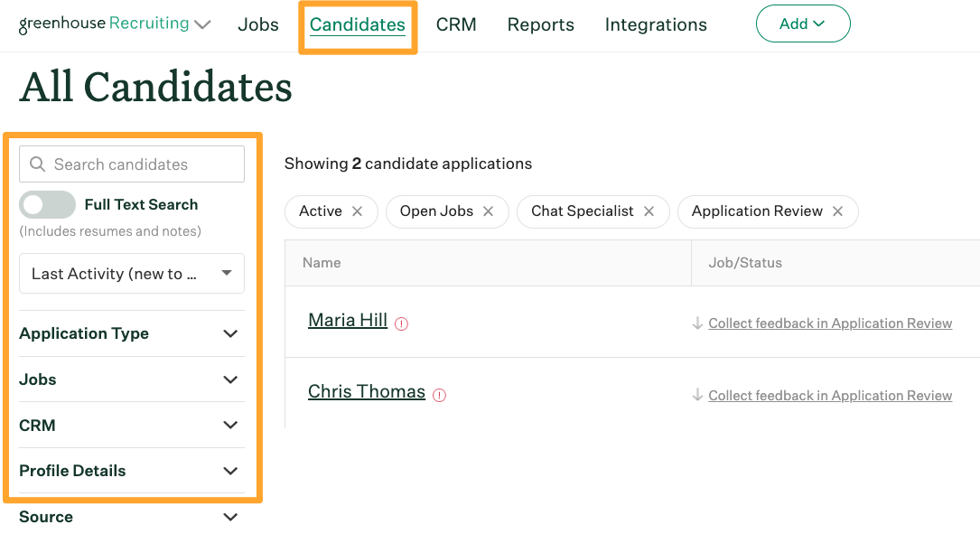Screen dimensions: 980x534
Task: Open the Integrations menu item
Action: 656,24
